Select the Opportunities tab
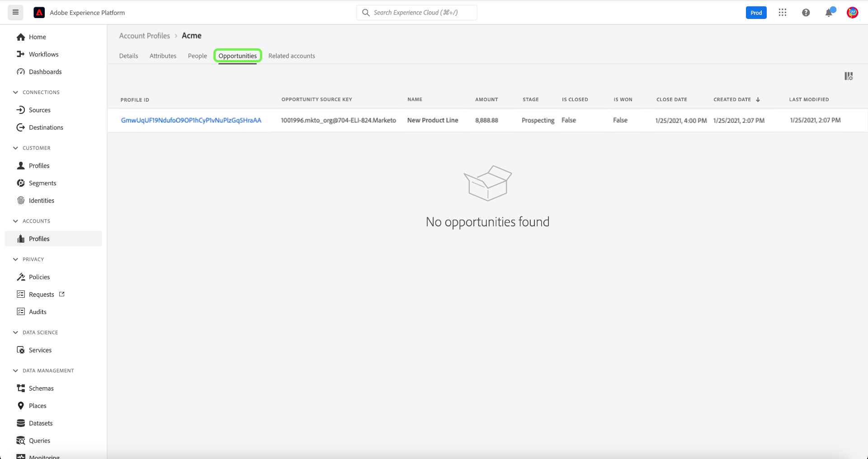This screenshot has height=459, width=868. (238, 56)
